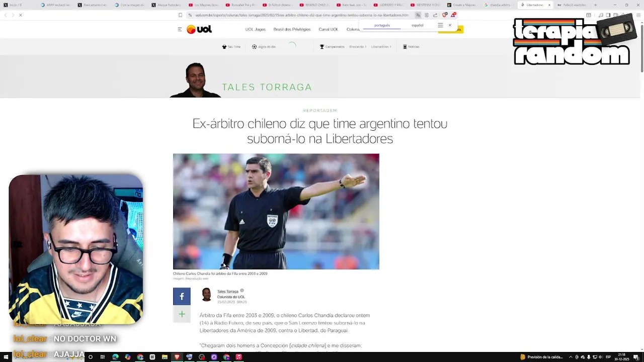The image size is (644, 362).
Task: Click the referee article photo
Action: pos(276,211)
